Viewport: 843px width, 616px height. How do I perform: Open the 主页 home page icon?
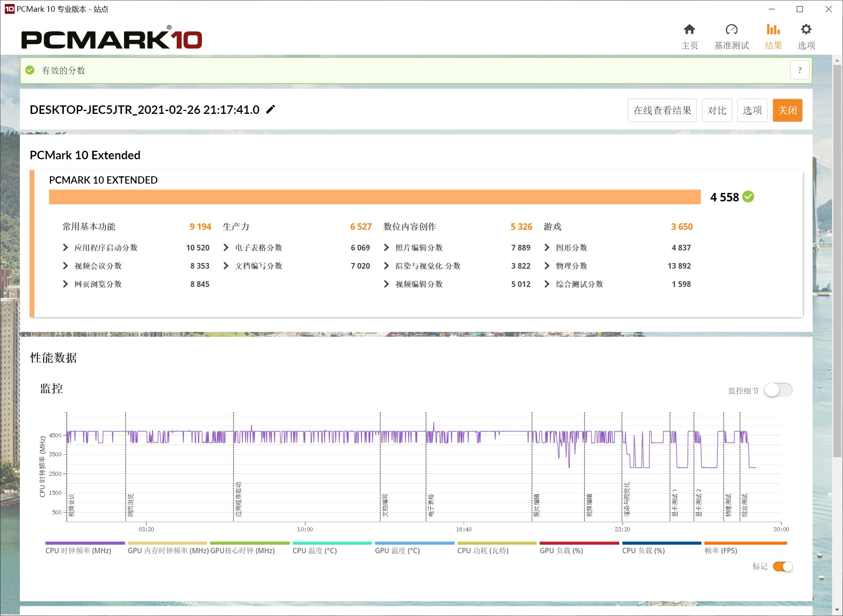689,36
